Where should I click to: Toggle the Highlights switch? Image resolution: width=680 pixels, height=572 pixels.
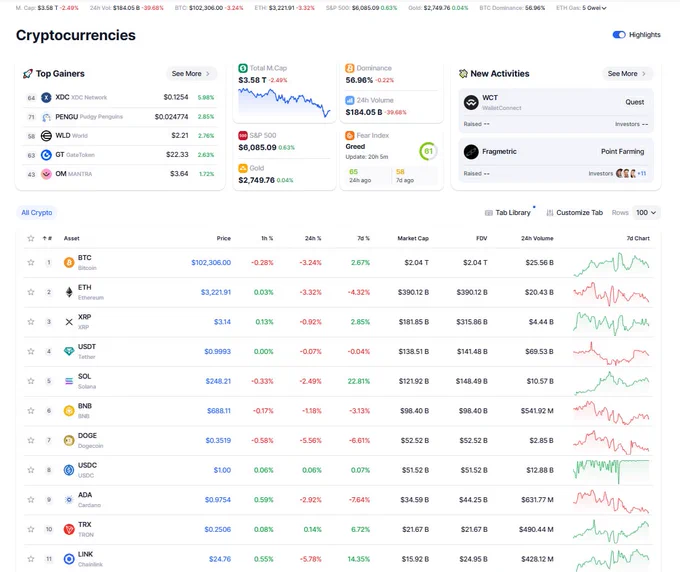coord(618,35)
